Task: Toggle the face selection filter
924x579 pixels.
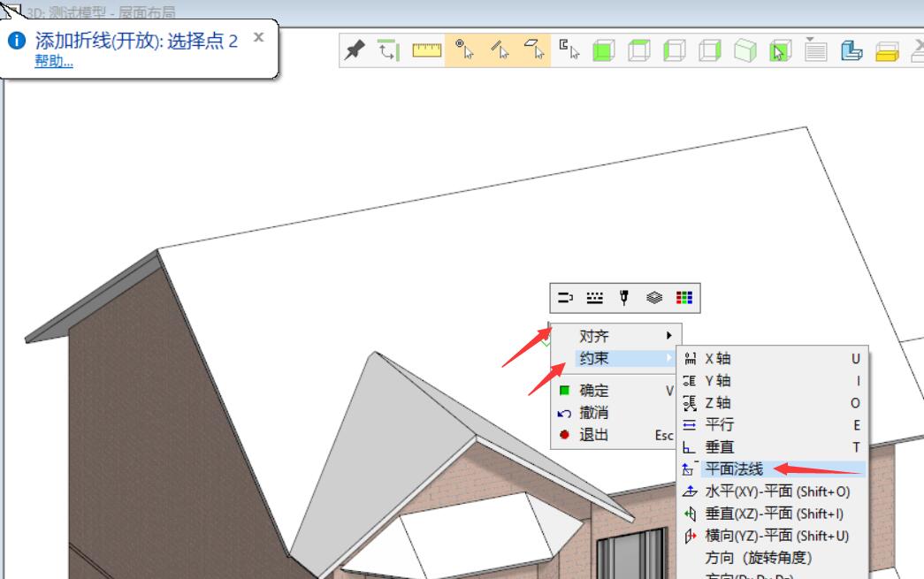Action: 534,50
